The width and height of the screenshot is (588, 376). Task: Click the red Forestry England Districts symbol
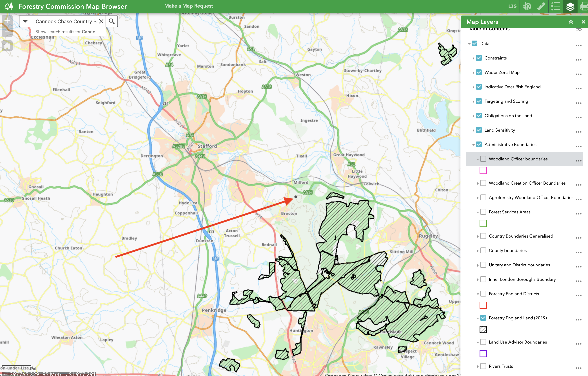[x=483, y=305]
